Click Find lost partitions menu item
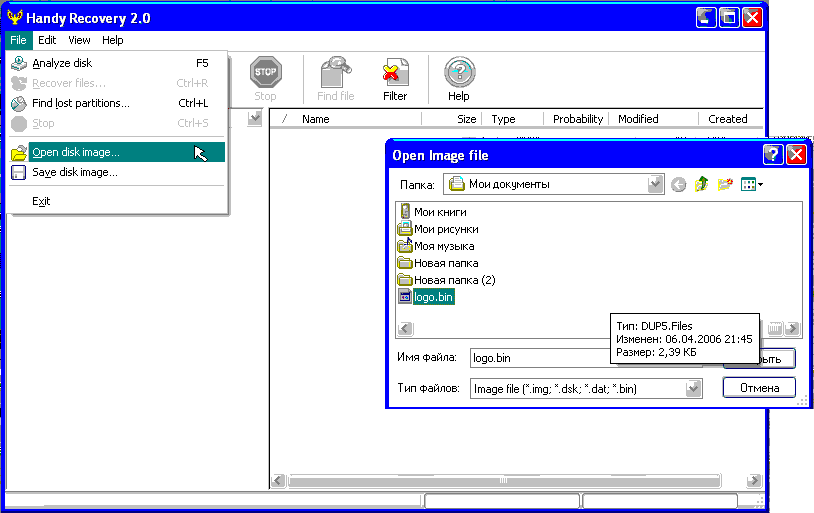This screenshot has height=513, width=814. coord(81,103)
